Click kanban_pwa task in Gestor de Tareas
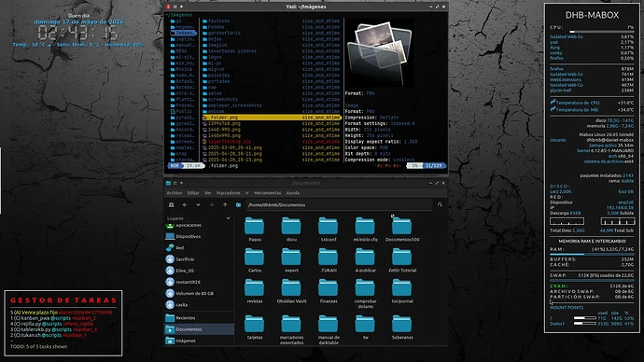Screen dimensions: 644x362 point(52,318)
